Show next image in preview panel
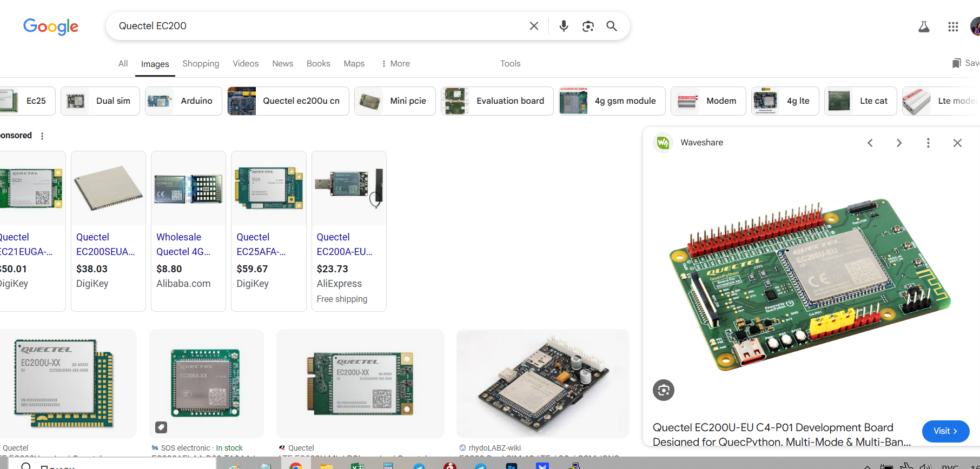Viewport: 980px width, 469px height. (899, 143)
